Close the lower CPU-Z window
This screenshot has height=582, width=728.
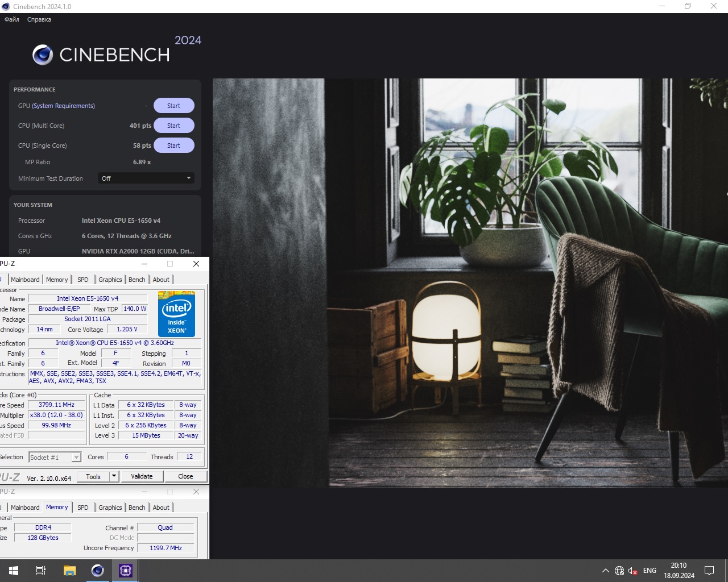(x=196, y=492)
